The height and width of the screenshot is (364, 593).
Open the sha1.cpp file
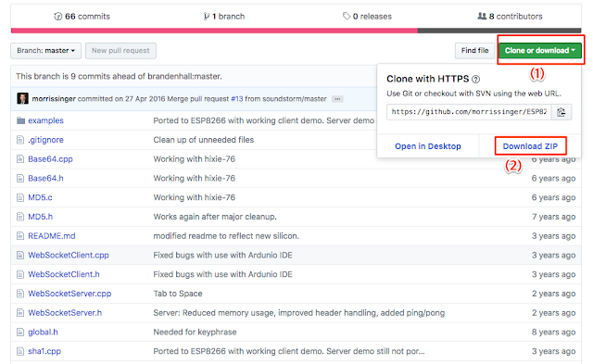(44, 351)
